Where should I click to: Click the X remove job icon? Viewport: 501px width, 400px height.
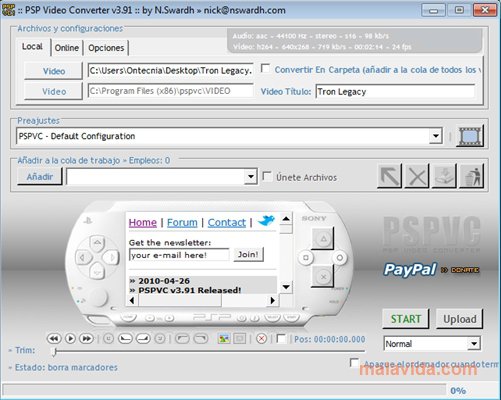417,176
